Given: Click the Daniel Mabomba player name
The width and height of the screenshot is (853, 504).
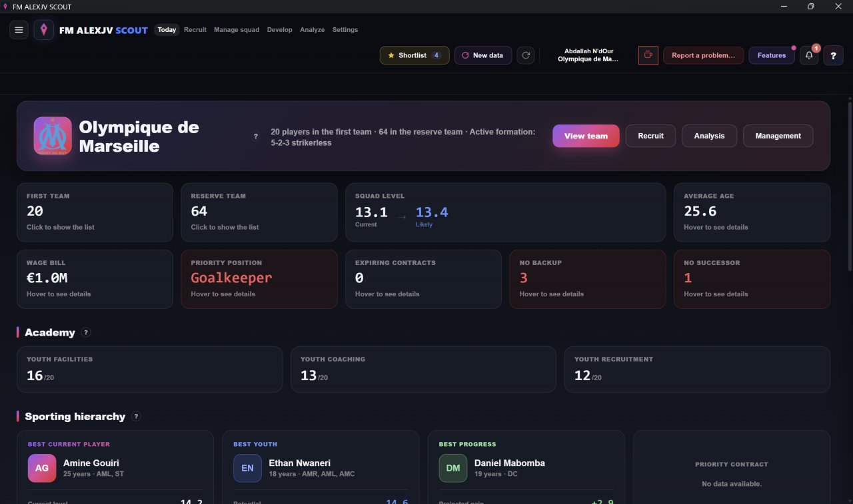Looking at the screenshot, I should (x=510, y=463).
